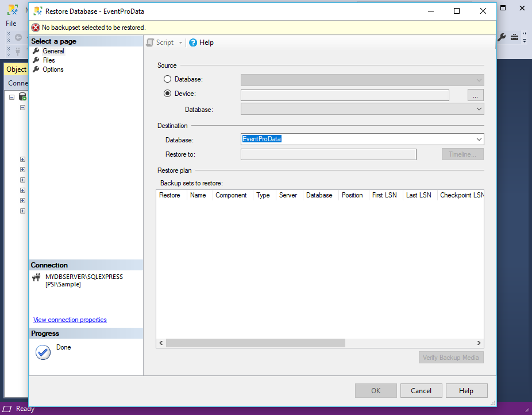Click the wrench icon next to Options
Image resolution: width=532 pixels, height=415 pixels.
(36, 69)
